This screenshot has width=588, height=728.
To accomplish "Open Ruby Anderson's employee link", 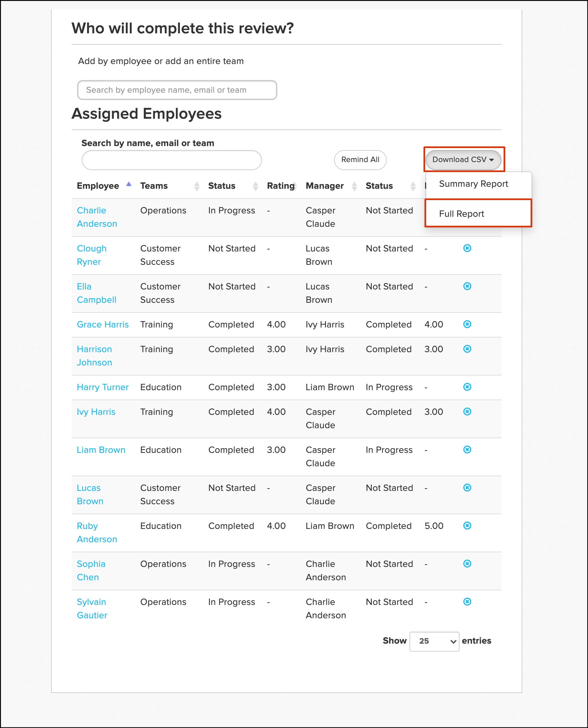I will tap(97, 532).
